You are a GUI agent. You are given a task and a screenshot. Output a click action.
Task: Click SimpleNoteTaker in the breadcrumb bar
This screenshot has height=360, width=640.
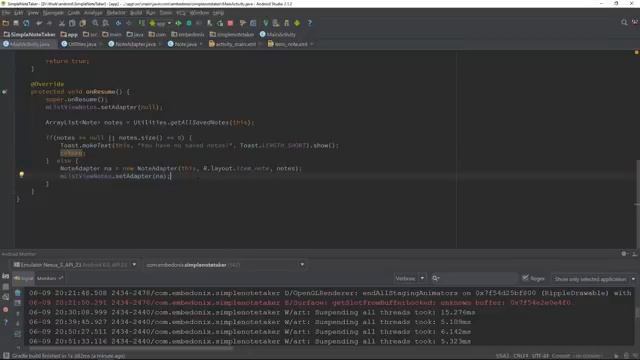[x=29, y=34]
